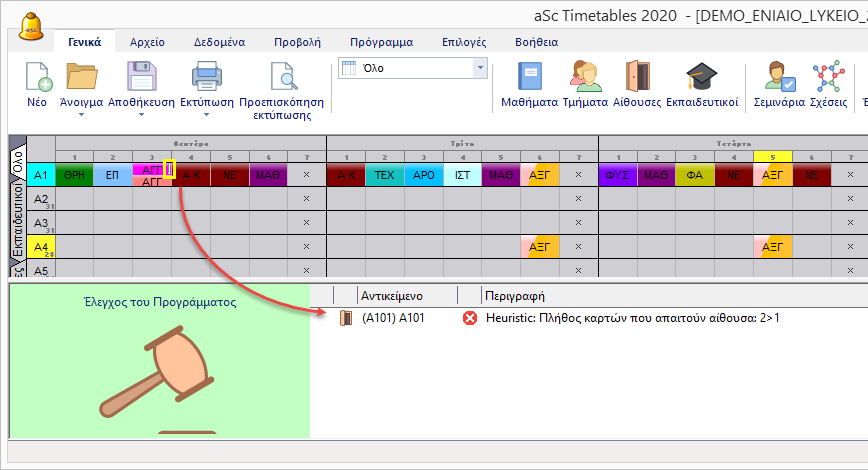The image size is (868, 470).
Task: Select the green ΘΡΗ card in row A1
Action: (73, 175)
